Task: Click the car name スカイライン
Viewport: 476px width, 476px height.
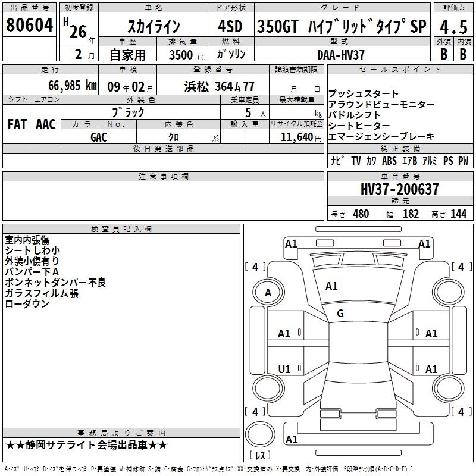Action: [x=154, y=27]
